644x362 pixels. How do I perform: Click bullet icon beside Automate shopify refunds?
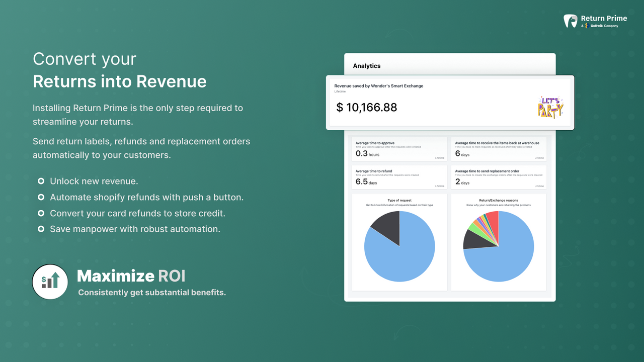click(x=41, y=197)
